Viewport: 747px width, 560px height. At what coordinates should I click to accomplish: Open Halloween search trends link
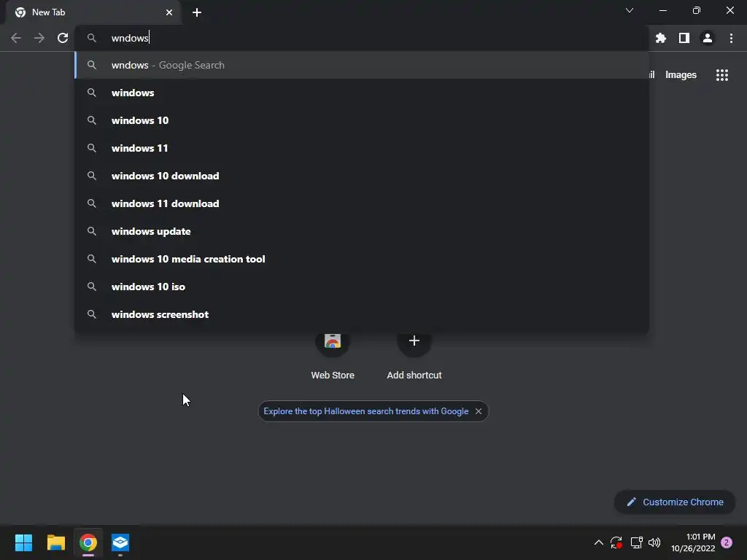click(366, 411)
